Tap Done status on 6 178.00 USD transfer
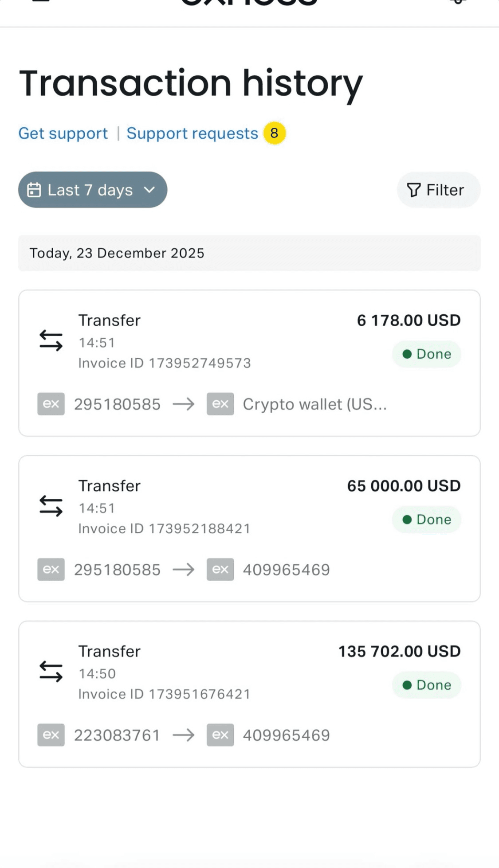This screenshot has width=499, height=868. point(426,354)
